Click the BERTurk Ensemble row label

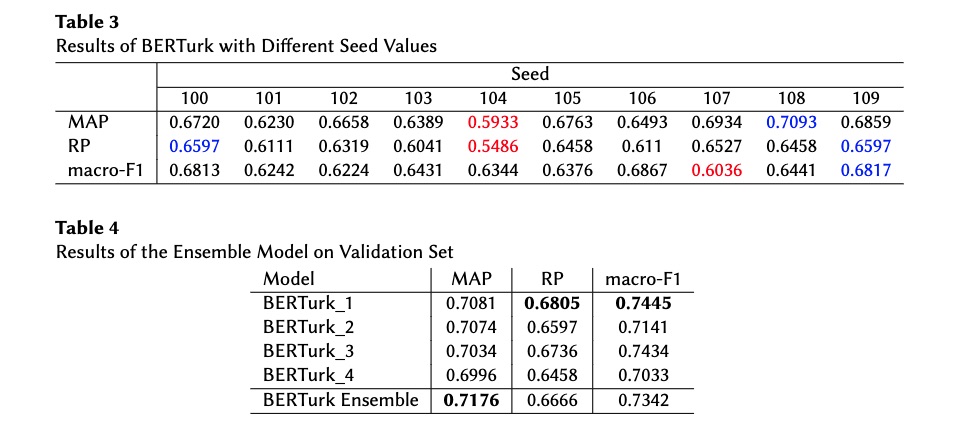(341, 400)
